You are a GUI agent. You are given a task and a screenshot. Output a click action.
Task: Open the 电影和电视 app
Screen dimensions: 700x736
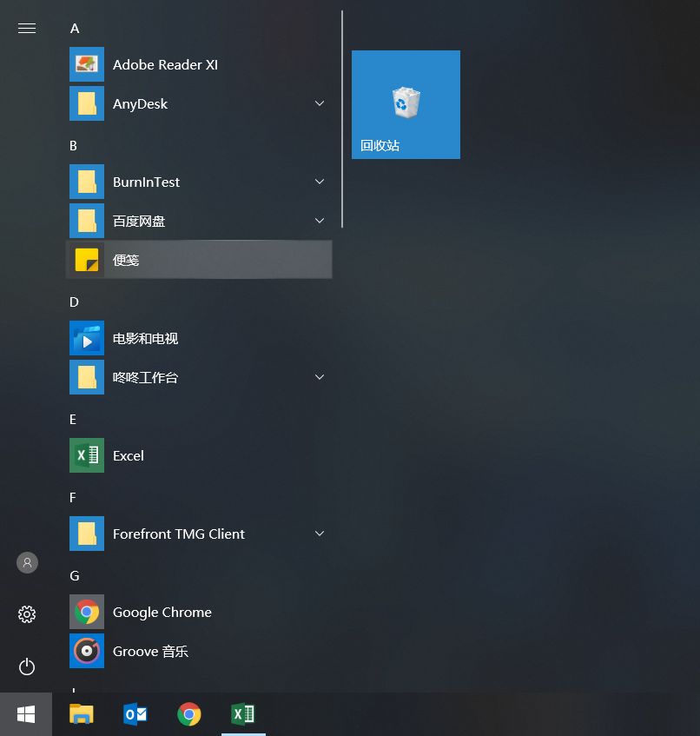pyautogui.click(x=145, y=338)
